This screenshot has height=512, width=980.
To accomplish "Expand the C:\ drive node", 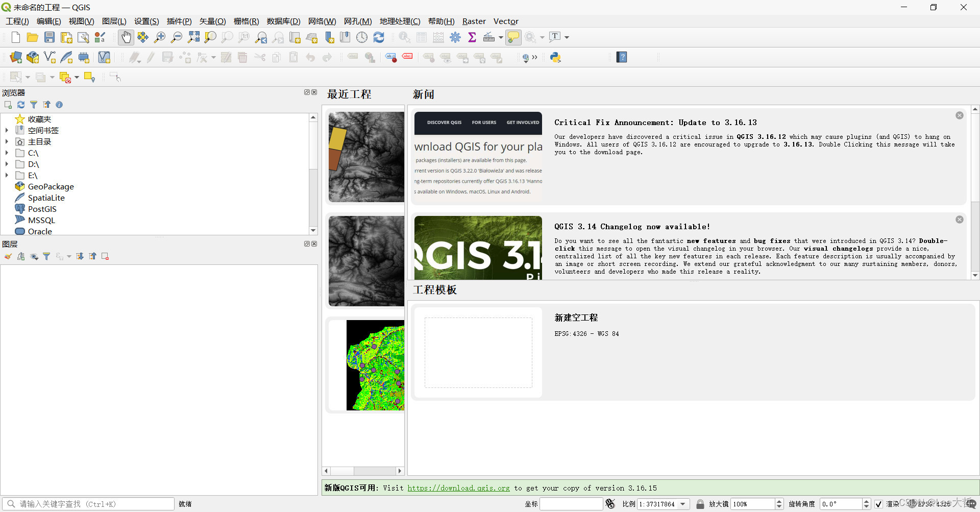I will [x=7, y=153].
